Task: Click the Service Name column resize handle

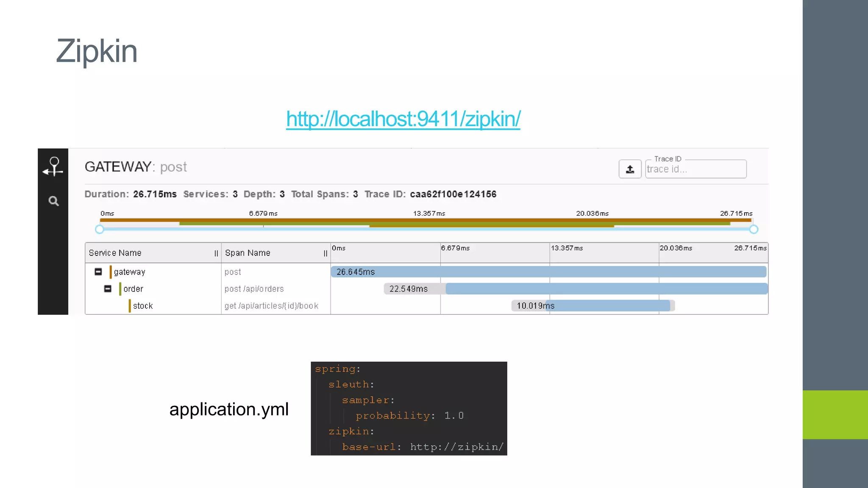Action: [x=216, y=253]
